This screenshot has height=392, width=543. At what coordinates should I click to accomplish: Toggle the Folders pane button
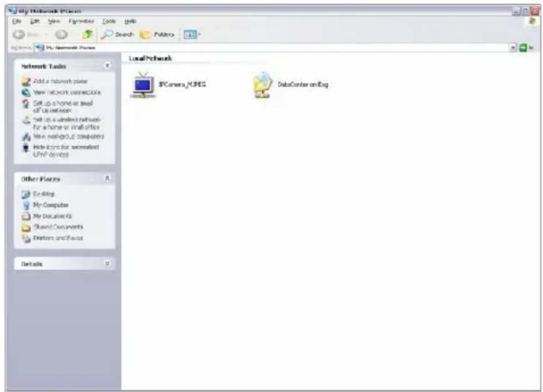(157, 34)
